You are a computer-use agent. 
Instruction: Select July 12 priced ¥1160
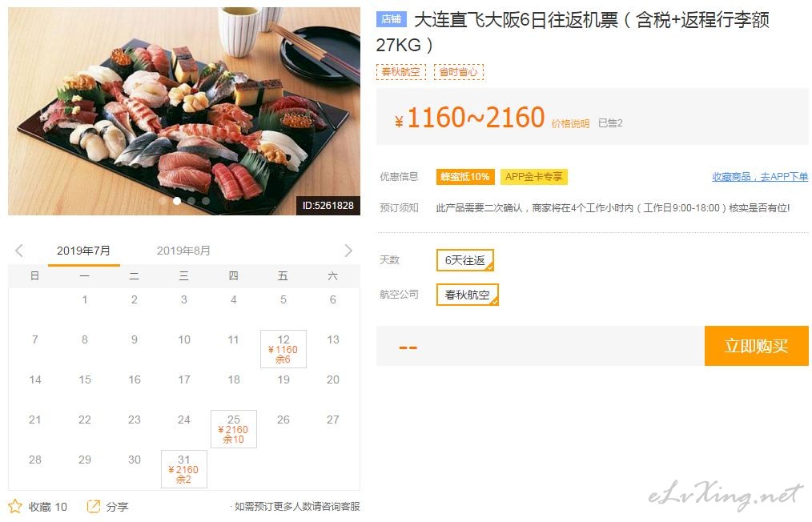click(283, 349)
